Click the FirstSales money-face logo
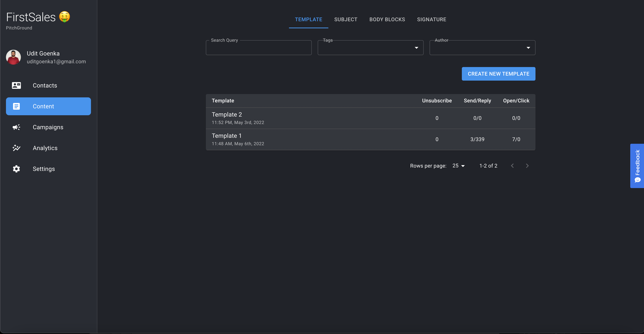This screenshot has width=644, height=334. (64, 16)
